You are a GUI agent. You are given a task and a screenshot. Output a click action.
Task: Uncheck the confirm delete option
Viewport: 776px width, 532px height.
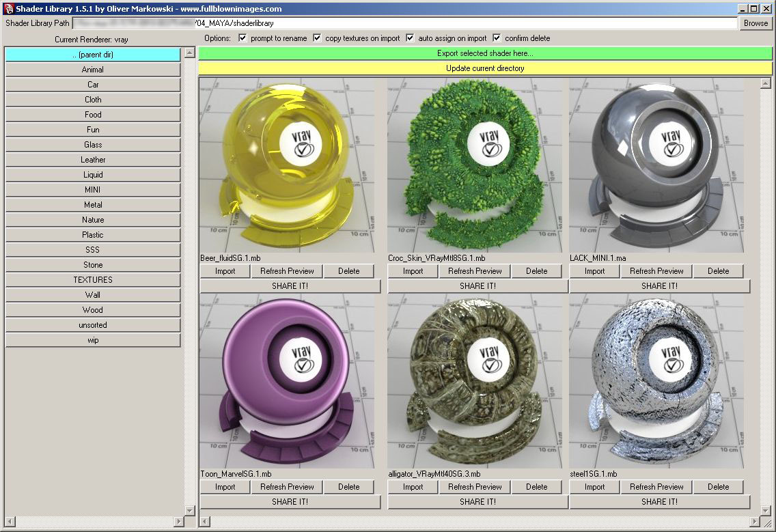(x=497, y=38)
